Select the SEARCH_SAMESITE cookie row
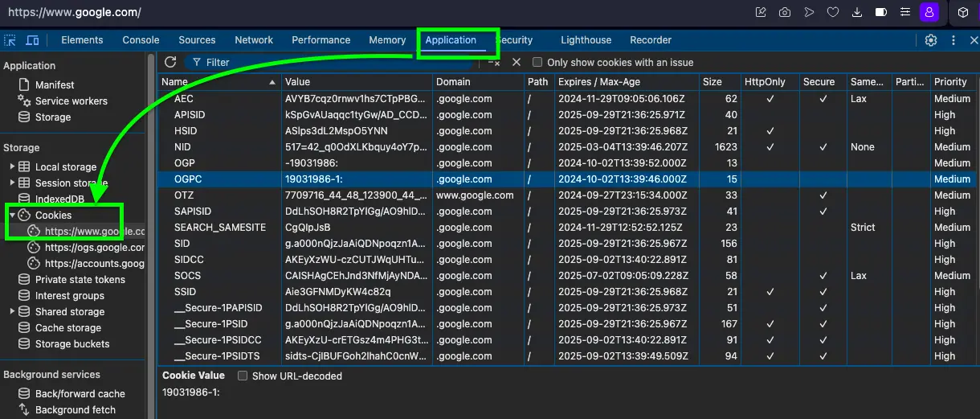 [567, 228]
